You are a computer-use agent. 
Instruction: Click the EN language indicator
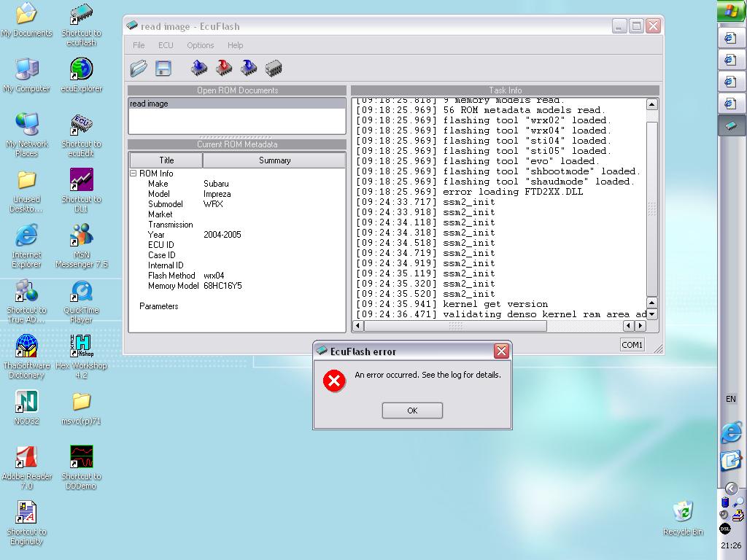731,399
